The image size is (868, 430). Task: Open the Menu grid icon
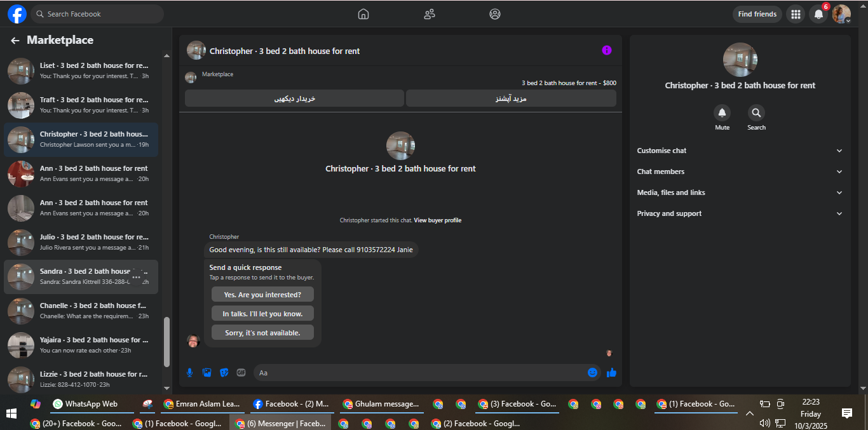pos(796,14)
